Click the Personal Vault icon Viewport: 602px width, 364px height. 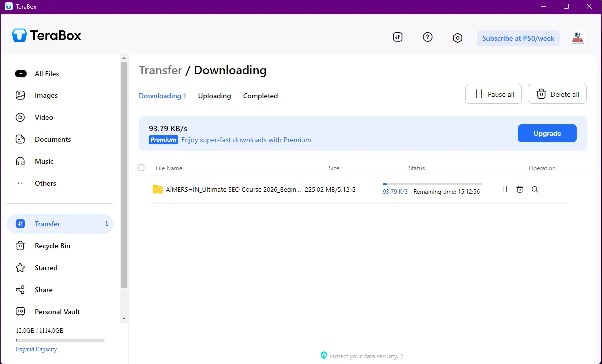[20, 312]
